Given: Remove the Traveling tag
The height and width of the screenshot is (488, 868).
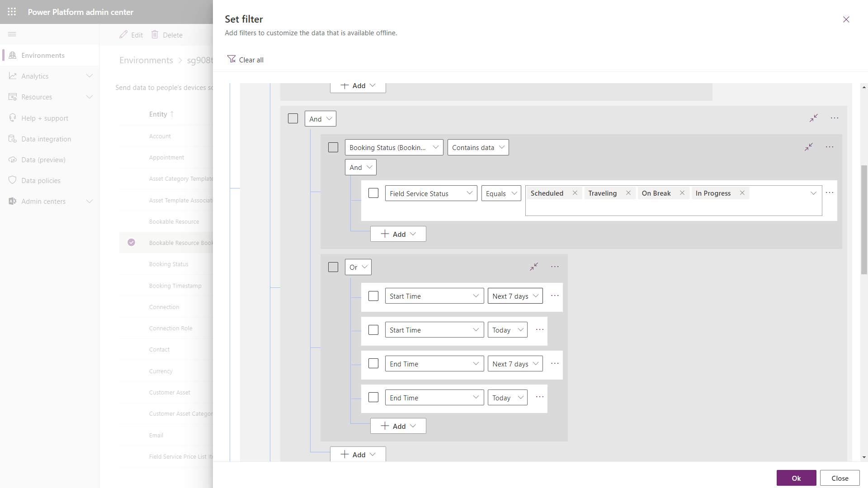Looking at the screenshot, I should point(628,193).
